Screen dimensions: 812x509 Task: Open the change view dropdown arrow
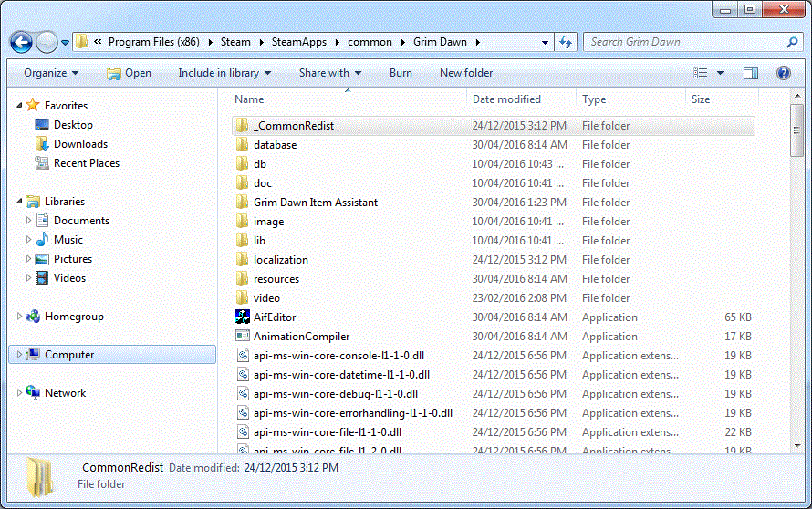pos(720,73)
